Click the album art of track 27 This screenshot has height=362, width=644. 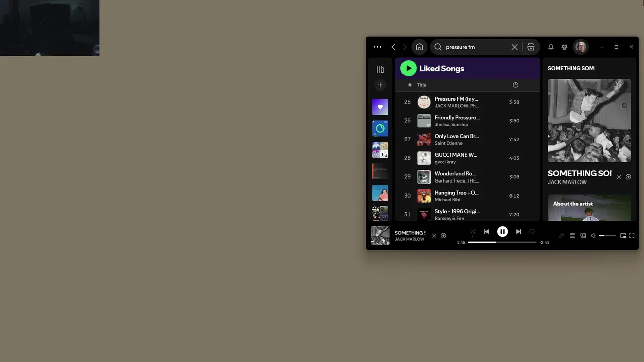pyautogui.click(x=424, y=139)
